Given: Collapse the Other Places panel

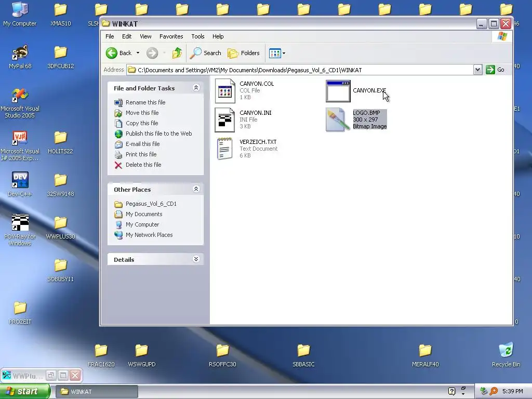Looking at the screenshot, I should click(x=196, y=189).
